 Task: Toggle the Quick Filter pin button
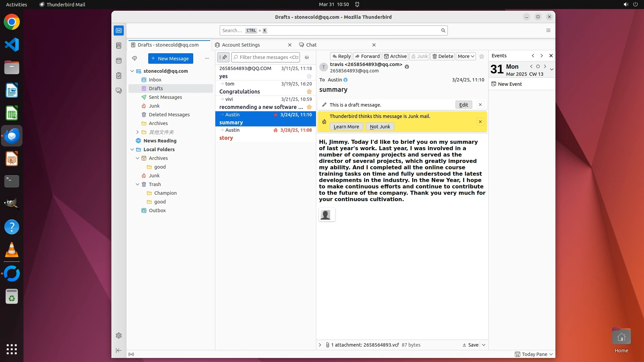[x=223, y=57]
